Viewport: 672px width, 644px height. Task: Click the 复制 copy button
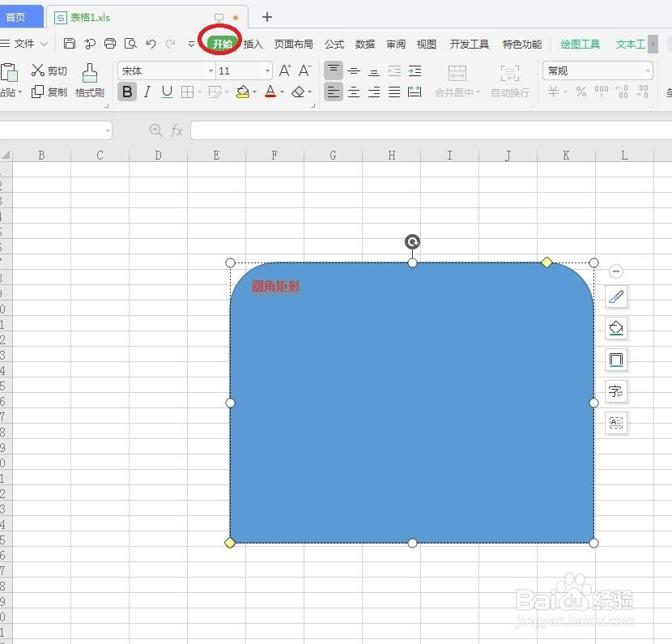(x=50, y=92)
